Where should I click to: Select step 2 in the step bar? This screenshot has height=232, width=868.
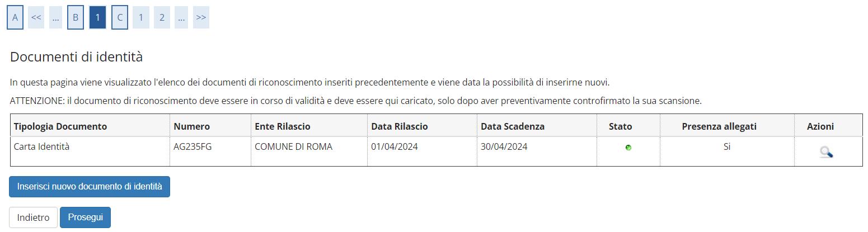tap(162, 17)
